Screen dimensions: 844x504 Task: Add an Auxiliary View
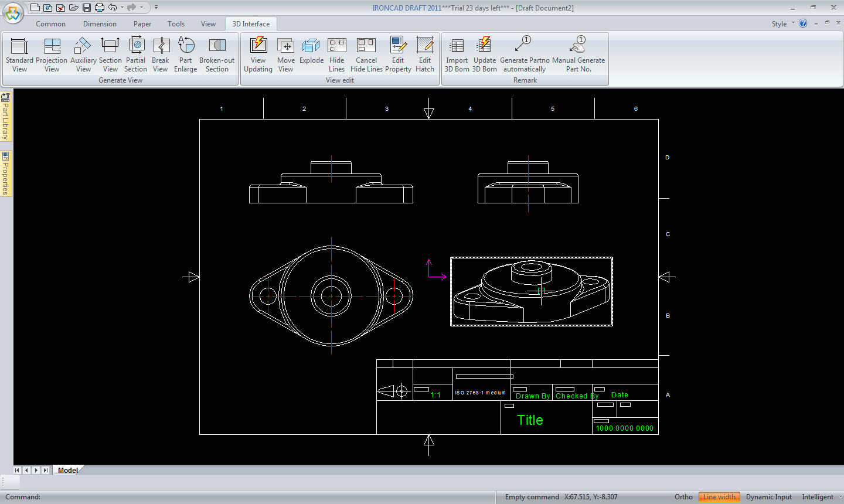(83, 55)
